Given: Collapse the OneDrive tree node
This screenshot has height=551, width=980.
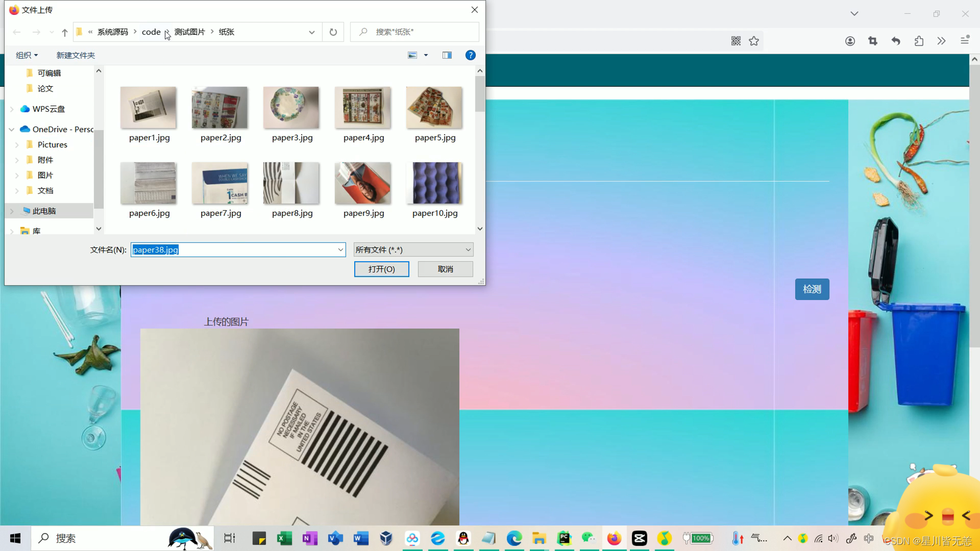Looking at the screenshot, I should 12,130.
